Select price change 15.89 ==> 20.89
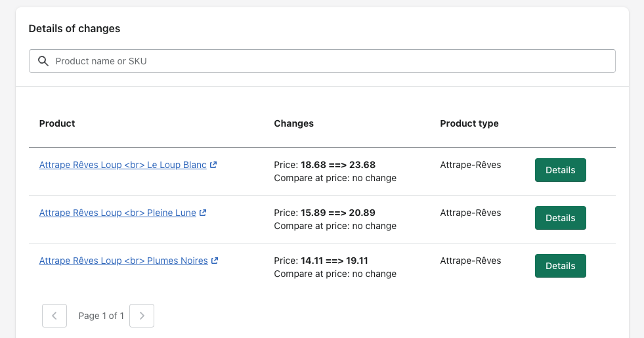 click(338, 213)
